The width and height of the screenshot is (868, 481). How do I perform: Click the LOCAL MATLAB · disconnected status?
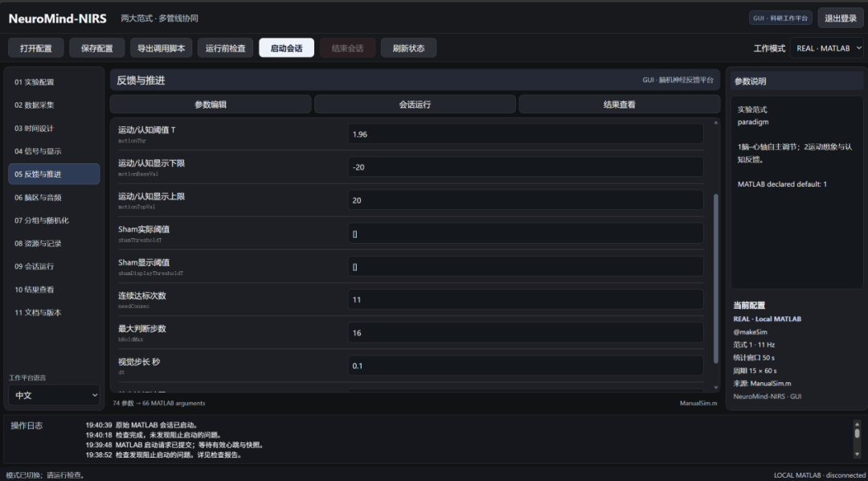click(819, 475)
